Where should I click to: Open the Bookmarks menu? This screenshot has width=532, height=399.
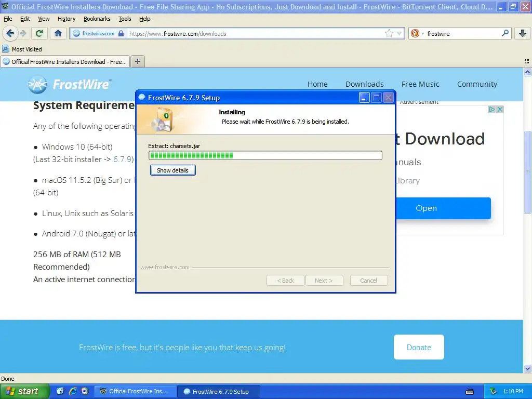[x=97, y=19]
